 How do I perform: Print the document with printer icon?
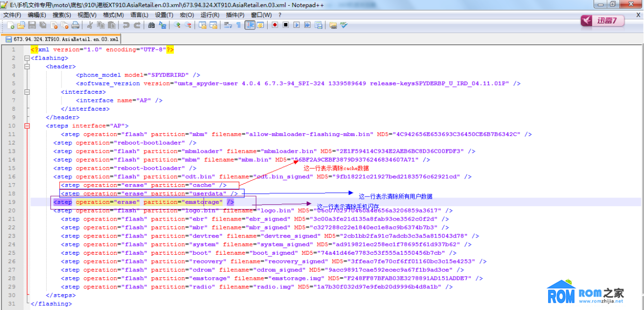click(76, 25)
